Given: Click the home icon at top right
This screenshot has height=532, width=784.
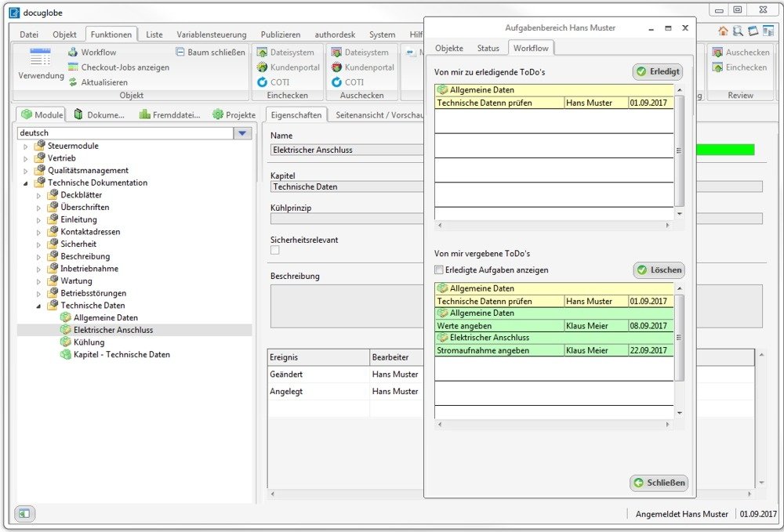Looking at the screenshot, I should pos(723,31).
